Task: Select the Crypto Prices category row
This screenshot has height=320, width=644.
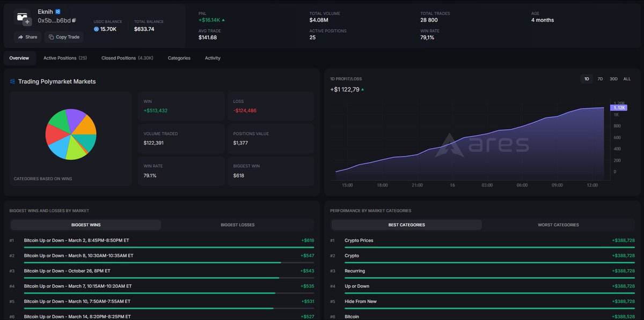Action: coord(482,242)
